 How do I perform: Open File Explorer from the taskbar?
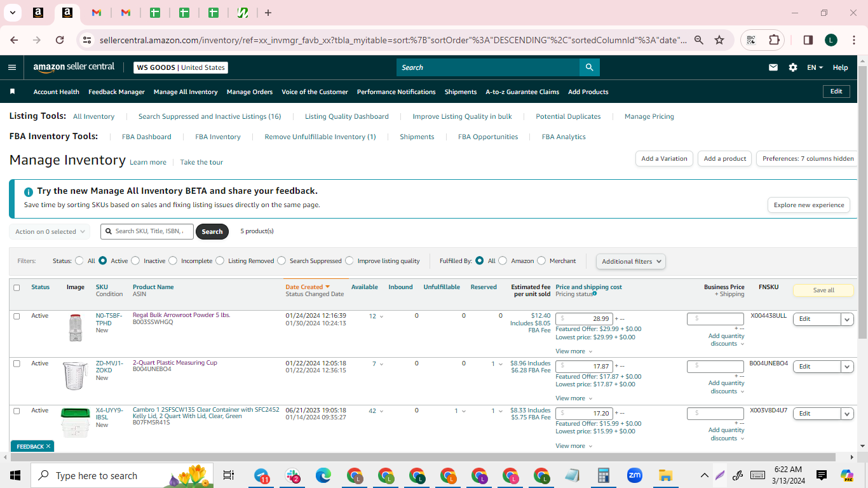665,475
